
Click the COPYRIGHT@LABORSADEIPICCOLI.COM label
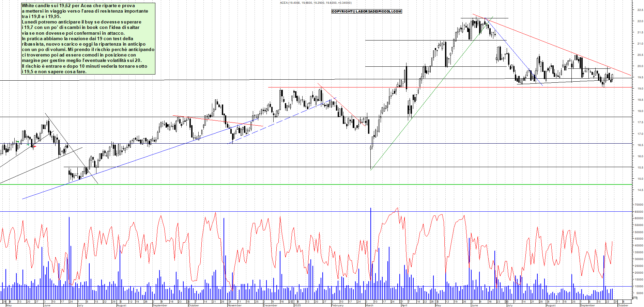367,11
